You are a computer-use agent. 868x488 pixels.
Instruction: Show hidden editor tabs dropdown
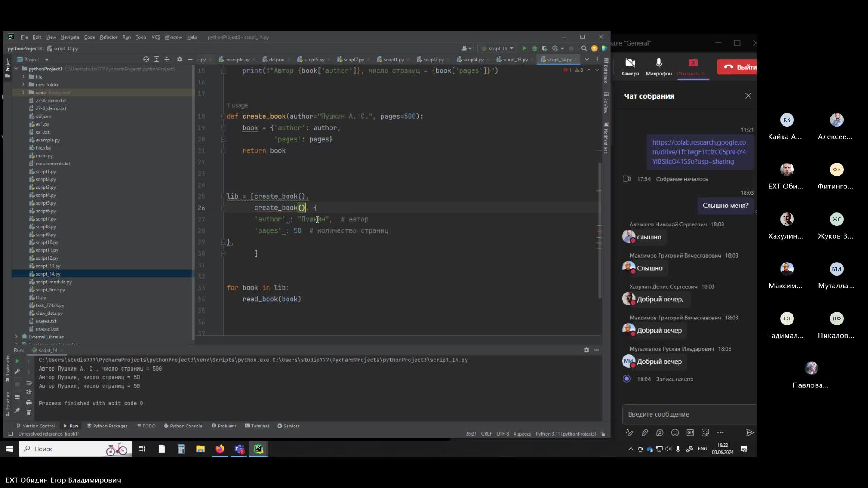pyautogui.click(x=587, y=60)
